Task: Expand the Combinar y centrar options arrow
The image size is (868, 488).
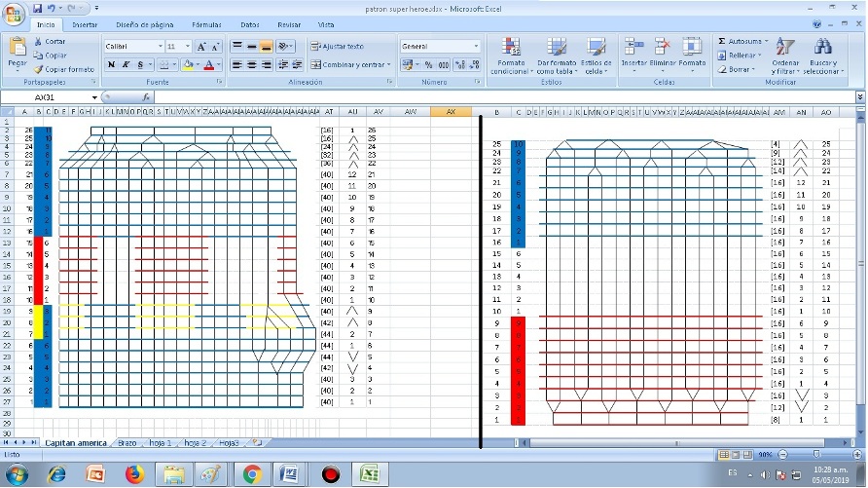Action: (x=389, y=65)
